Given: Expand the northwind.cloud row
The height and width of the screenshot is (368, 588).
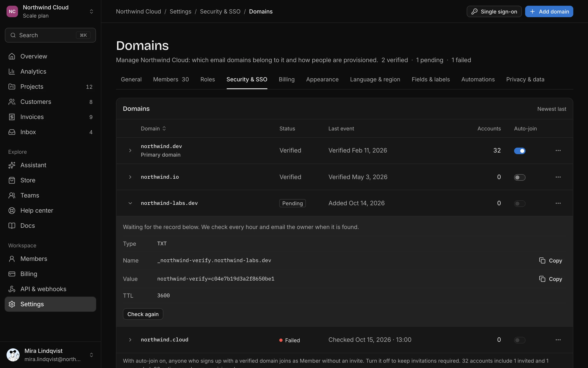Looking at the screenshot, I should point(130,340).
